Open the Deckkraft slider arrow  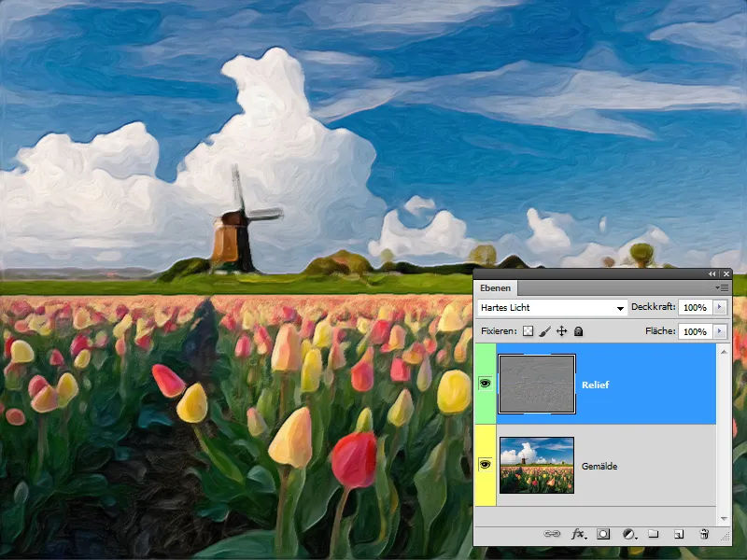[x=720, y=307]
